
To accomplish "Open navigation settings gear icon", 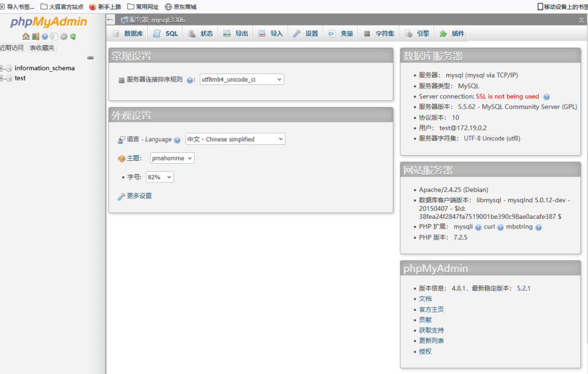I will click(x=64, y=36).
